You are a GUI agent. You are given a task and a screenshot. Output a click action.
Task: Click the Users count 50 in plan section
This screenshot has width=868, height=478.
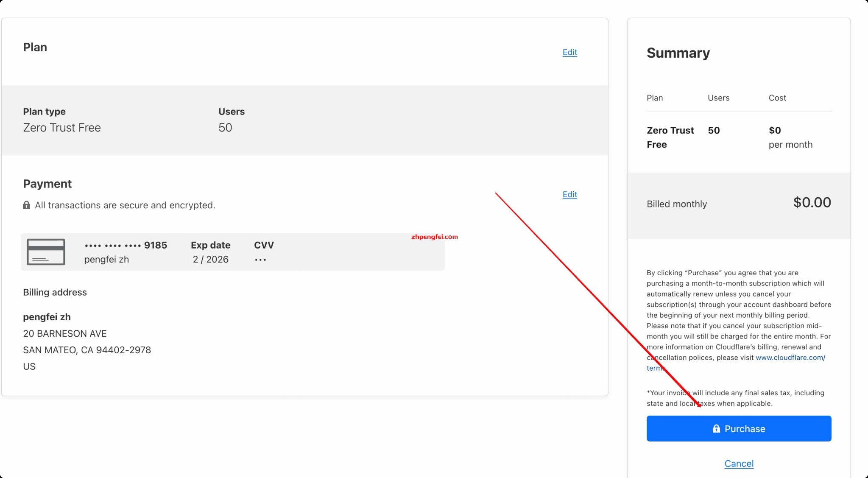click(x=225, y=128)
